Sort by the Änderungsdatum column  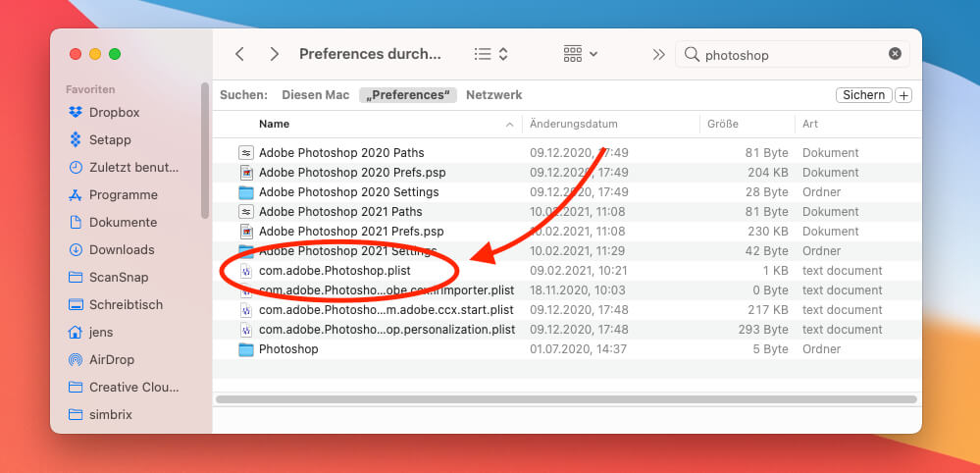[574, 124]
